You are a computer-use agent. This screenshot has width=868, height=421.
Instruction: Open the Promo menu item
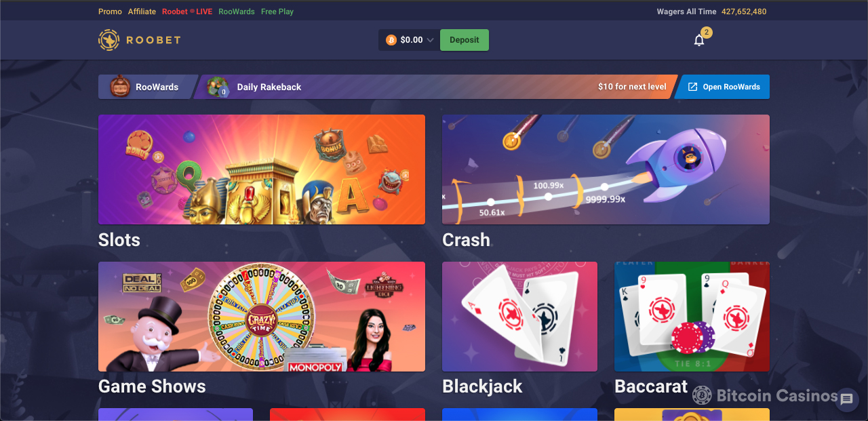[x=111, y=12]
